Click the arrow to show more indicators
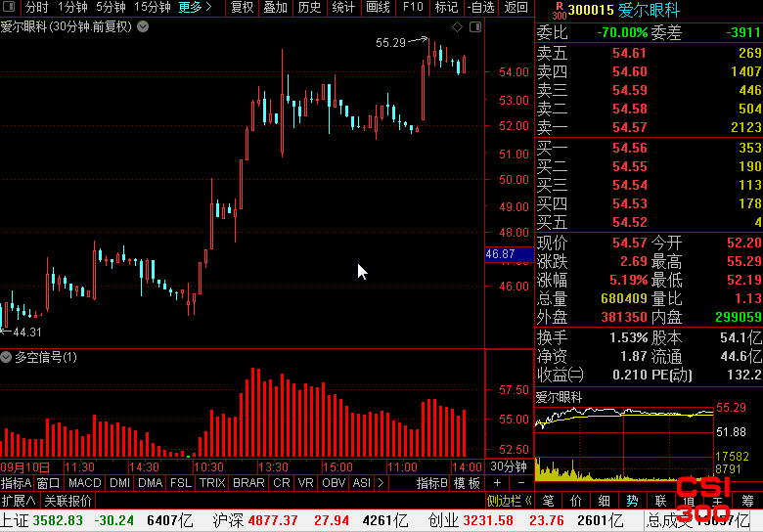 click(x=381, y=483)
